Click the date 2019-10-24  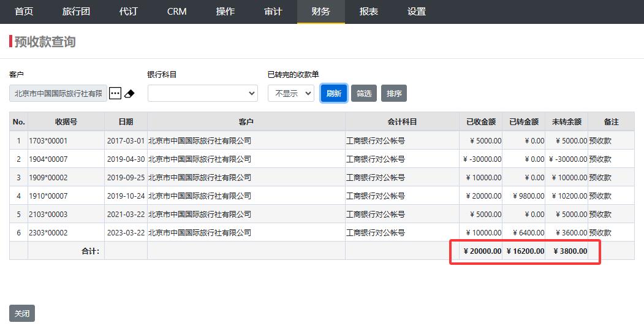[x=126, y=196]
